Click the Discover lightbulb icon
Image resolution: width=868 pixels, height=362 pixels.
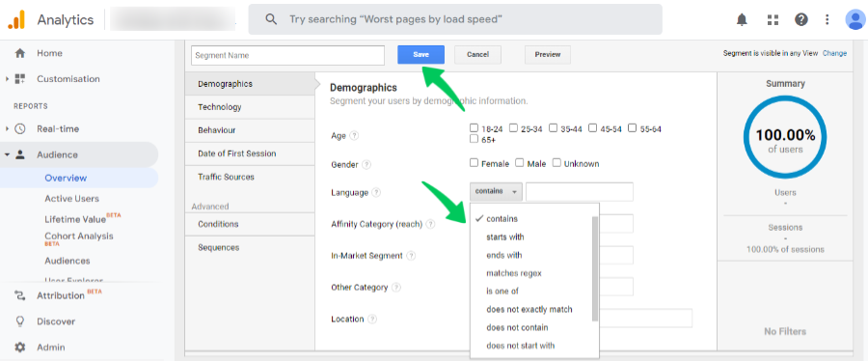click(20, 321)
